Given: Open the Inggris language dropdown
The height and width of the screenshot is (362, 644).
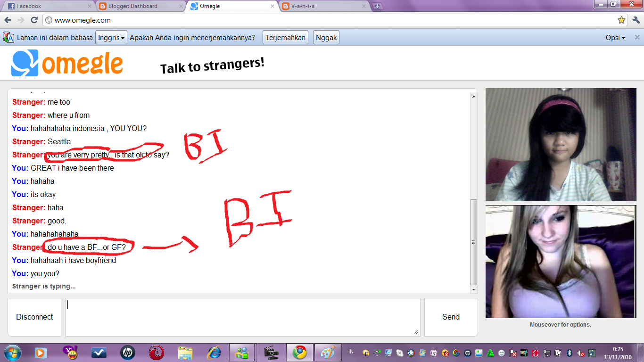Looking at the screenshot, I should point(111,37).
